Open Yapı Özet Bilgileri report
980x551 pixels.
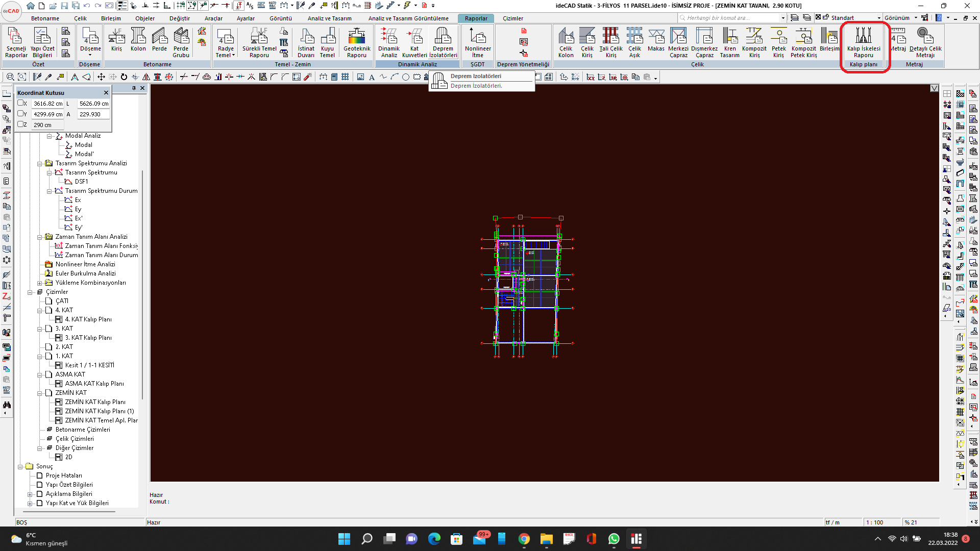tap(42, 42)
